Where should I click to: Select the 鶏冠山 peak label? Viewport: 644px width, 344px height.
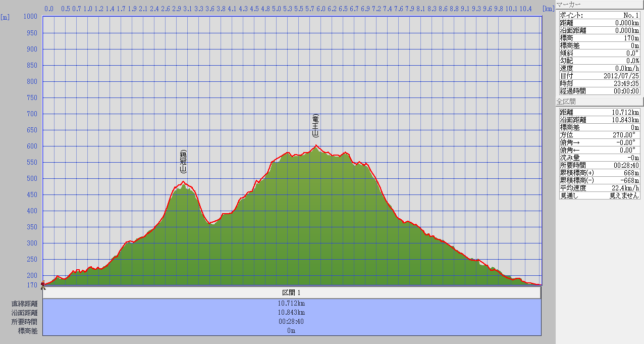(x=184, y=162)
